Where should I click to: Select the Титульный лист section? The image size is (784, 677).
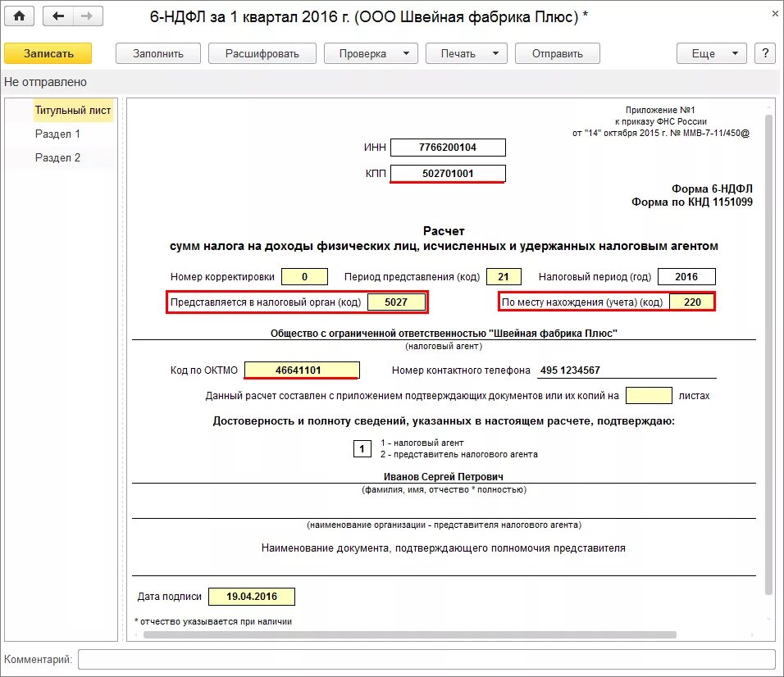tap(73, 111)
